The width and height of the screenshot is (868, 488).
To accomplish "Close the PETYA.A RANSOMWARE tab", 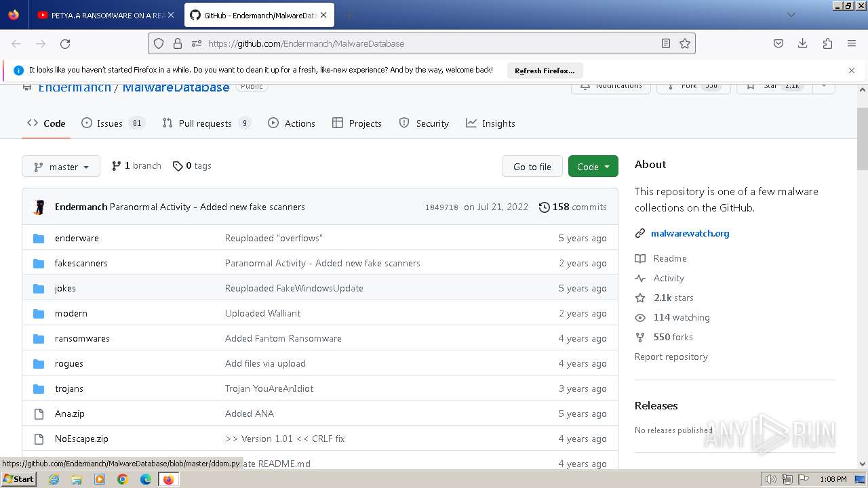I will pyautogui.click(x=170, y=15).
